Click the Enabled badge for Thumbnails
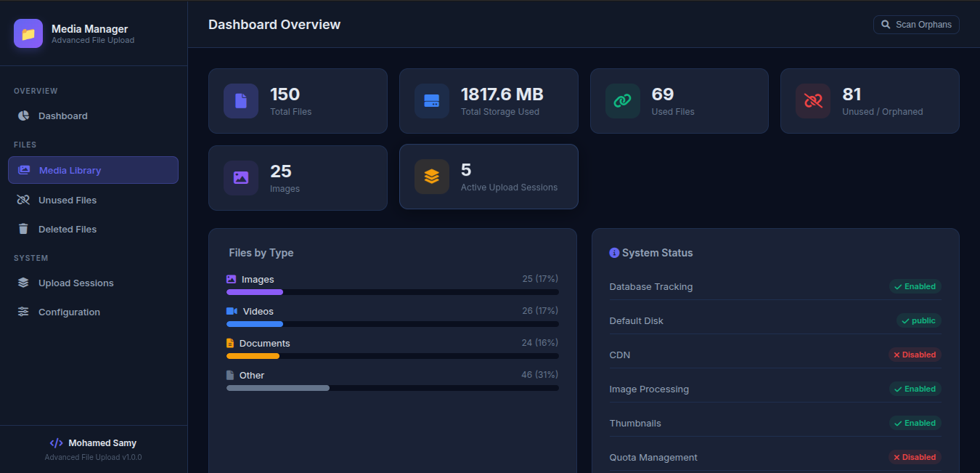The image size is (980, 473). 915,423
